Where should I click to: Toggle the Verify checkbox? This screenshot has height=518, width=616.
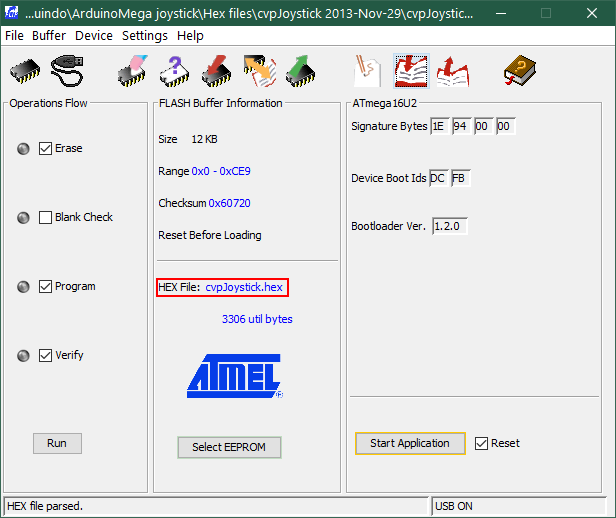(x=45, y=355)
